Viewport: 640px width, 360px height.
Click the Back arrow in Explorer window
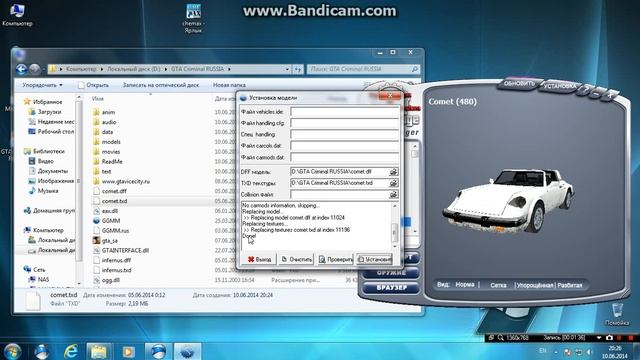pyautogui.click(x=21, y=69)
